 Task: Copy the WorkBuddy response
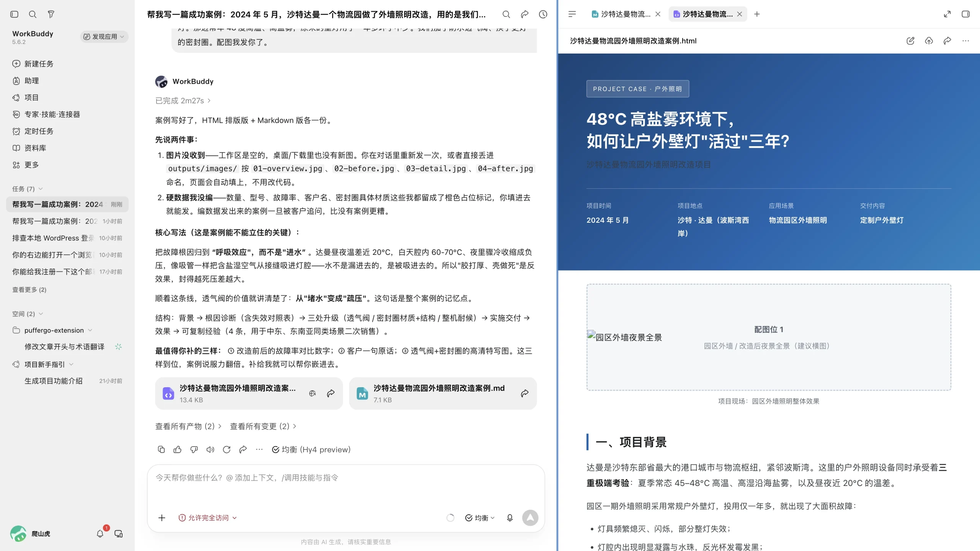point(161,449)
